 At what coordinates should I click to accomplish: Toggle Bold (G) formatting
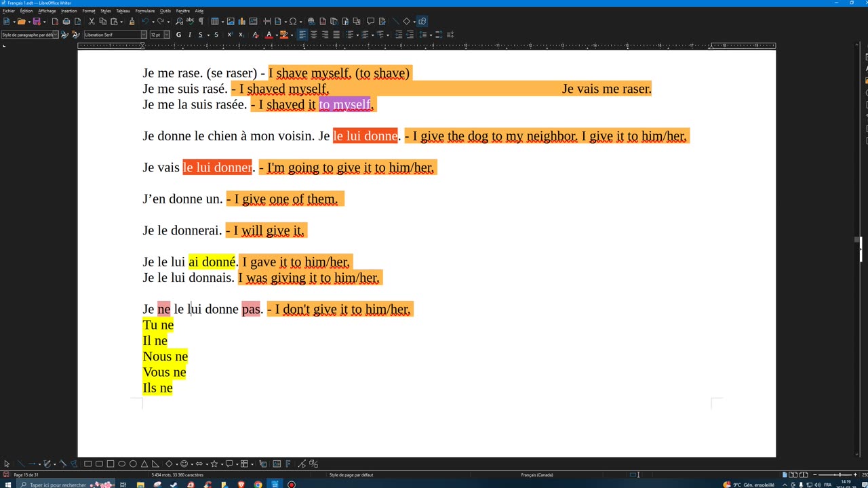click(x=178, y=35)
